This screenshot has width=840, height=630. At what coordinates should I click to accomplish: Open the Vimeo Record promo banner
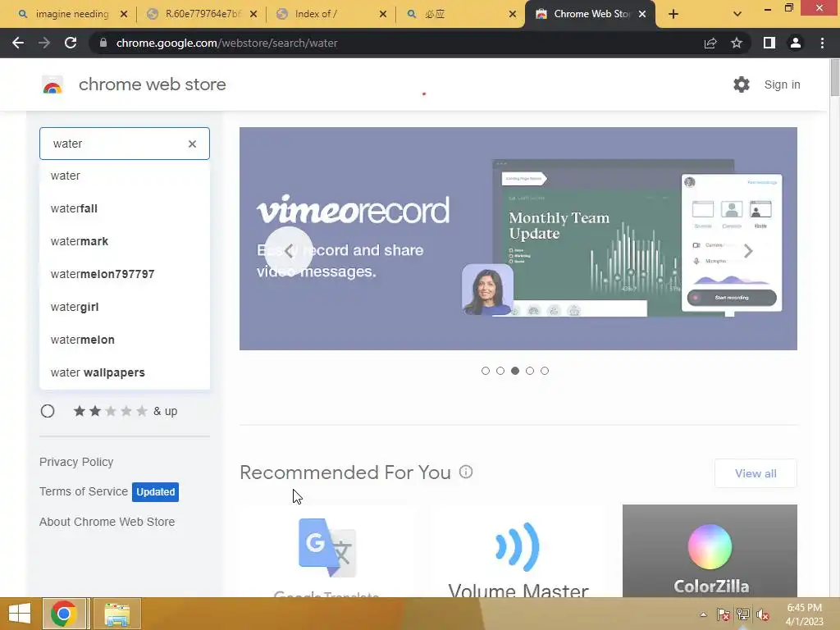(x=518, y=239)
